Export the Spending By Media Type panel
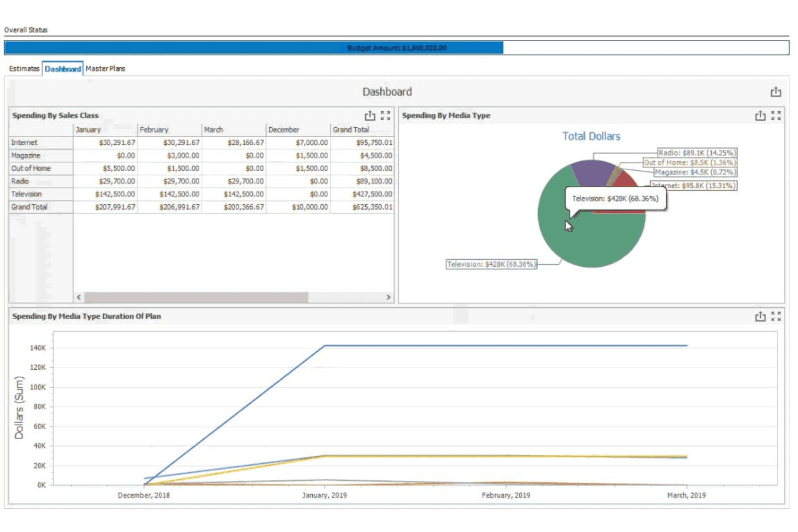This screenshot has height=532, width=798. coord(760,115)
